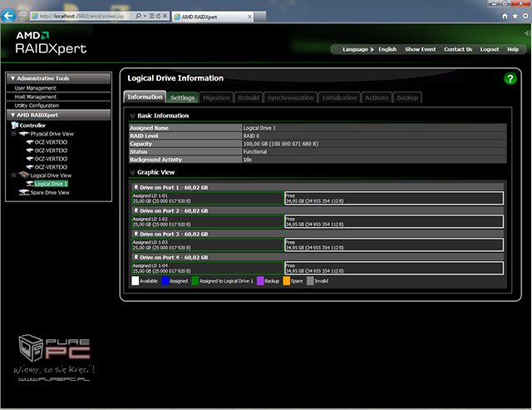
Task: Click the gray Invalid legend swatch
Action: click(310, 281)
